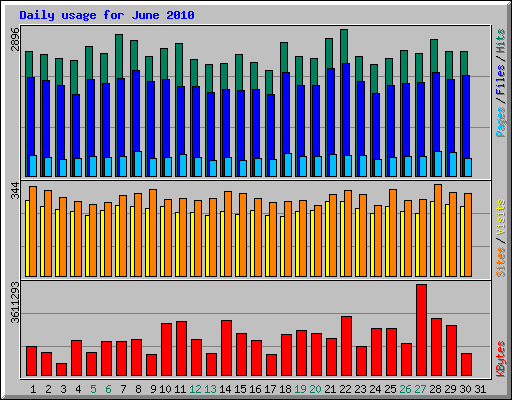Click green weekend day label 5
The image size is (512, 400).
point(93,389)
